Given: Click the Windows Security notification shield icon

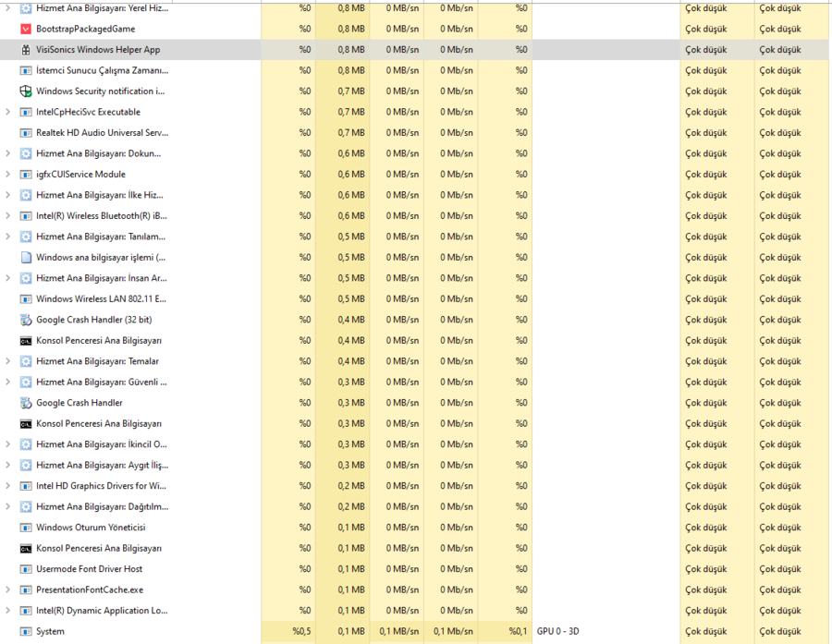Looking at the screenshot, I should pos(26,91).
